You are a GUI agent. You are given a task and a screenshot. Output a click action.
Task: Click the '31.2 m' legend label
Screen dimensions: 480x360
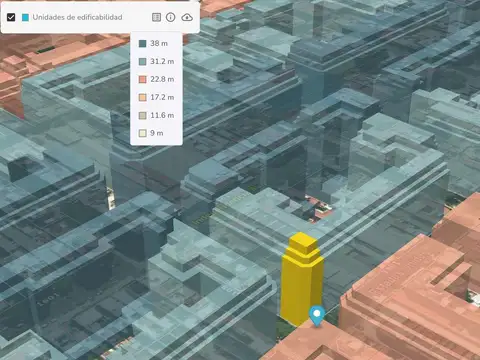[162, 61]
